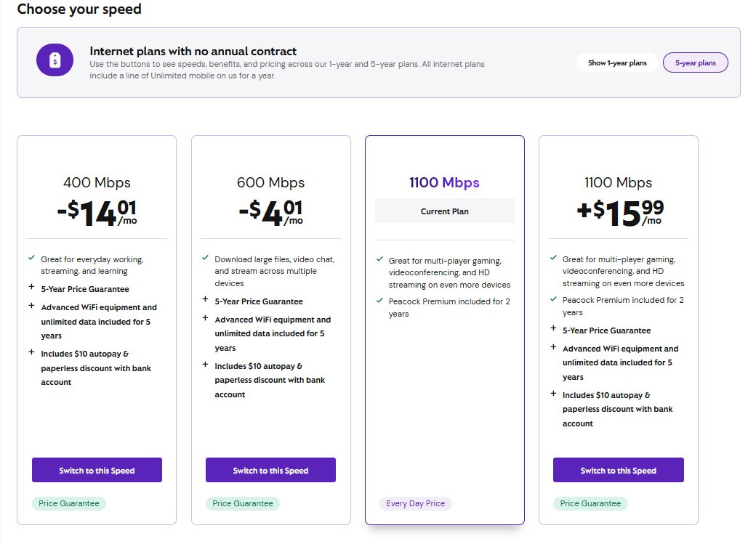Click Price Guarantee badge under +$15.99 plan
The height and width of the screenshot is (544, 756).
590,503
